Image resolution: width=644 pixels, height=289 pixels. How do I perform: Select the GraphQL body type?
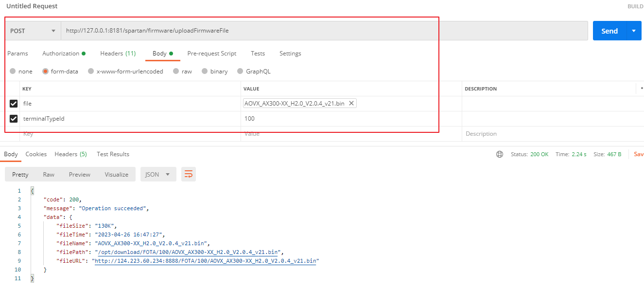tap(254, 71)
